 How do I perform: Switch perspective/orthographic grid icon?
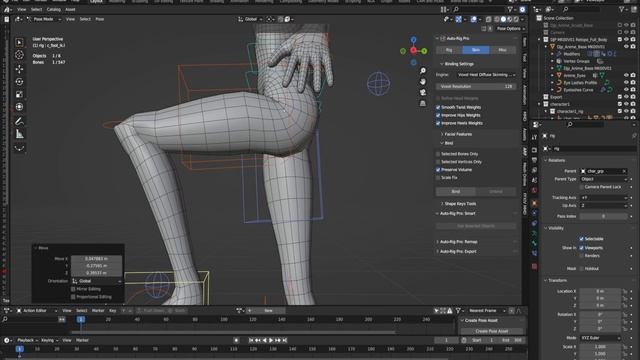tap(423, 103)
